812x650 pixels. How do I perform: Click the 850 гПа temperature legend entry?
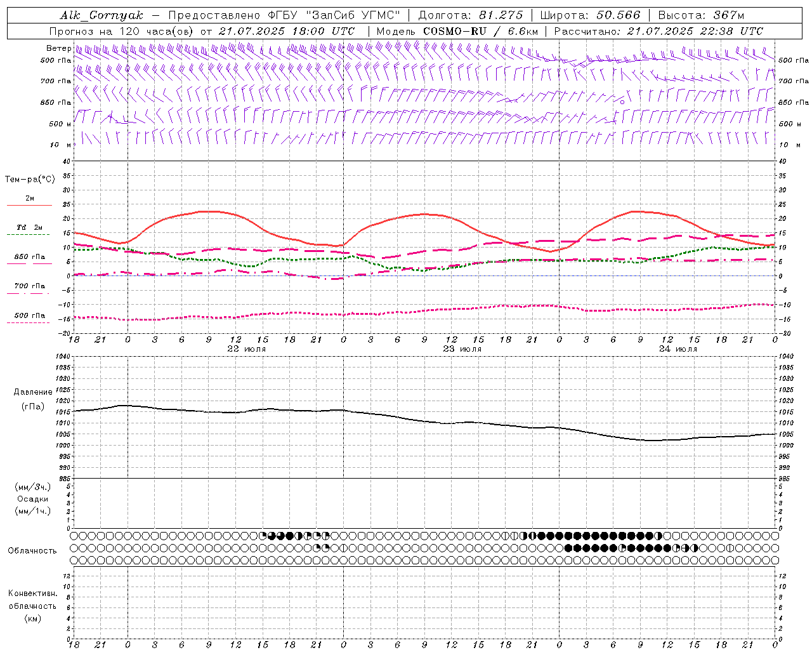point(29,257)
